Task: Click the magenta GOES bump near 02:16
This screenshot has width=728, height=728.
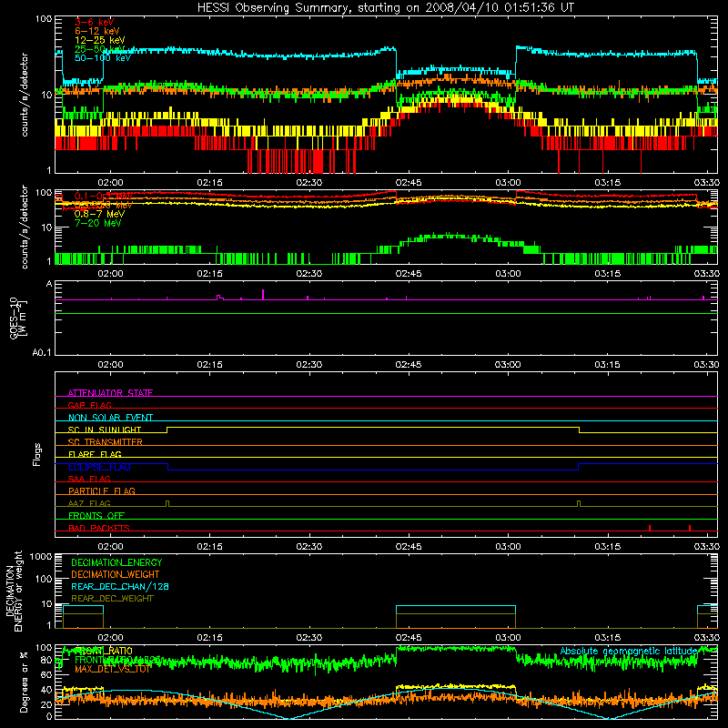Action: 219,298
